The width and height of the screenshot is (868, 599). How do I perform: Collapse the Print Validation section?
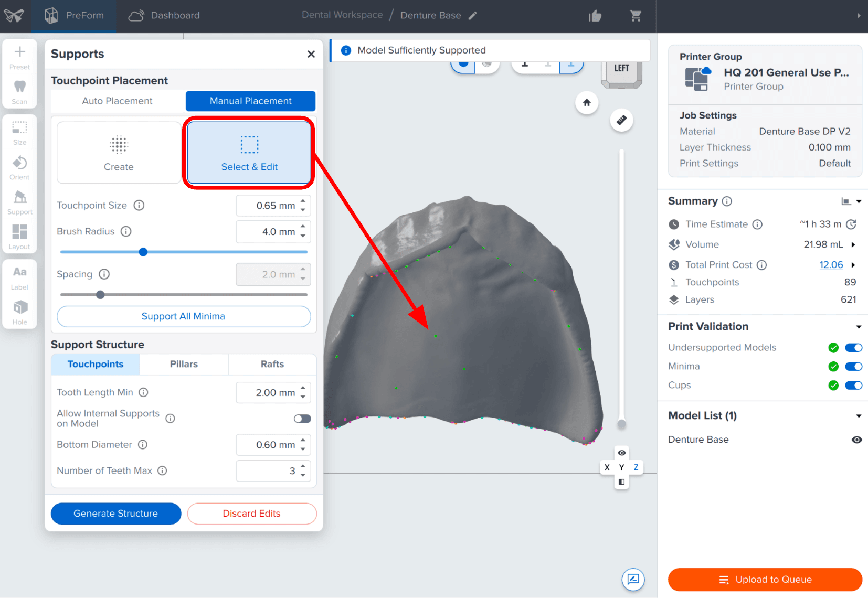859,327
